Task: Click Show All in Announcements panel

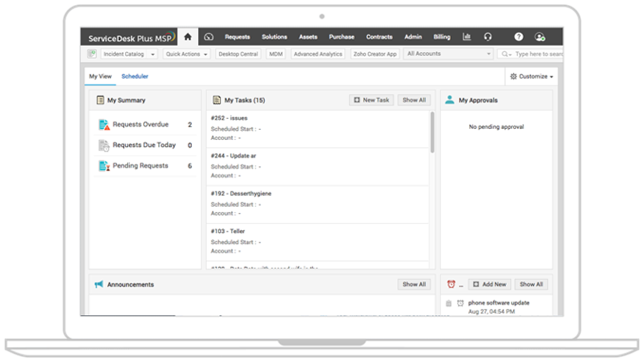Action: (414, 285)
